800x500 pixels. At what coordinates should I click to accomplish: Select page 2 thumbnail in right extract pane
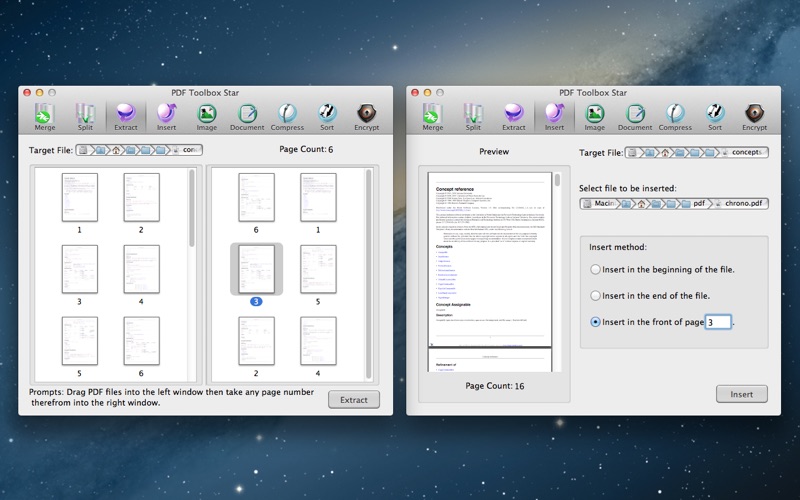(256, 341)
